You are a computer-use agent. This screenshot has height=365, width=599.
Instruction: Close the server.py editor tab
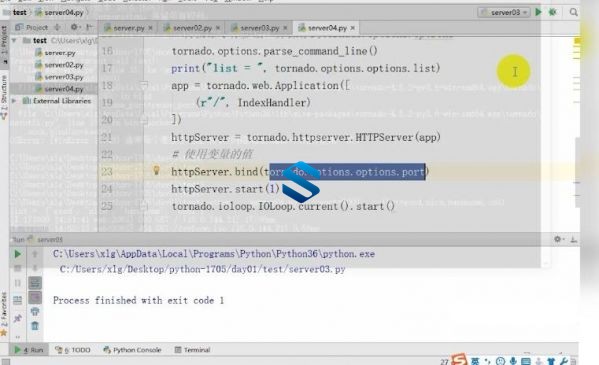tap(151, 28)
